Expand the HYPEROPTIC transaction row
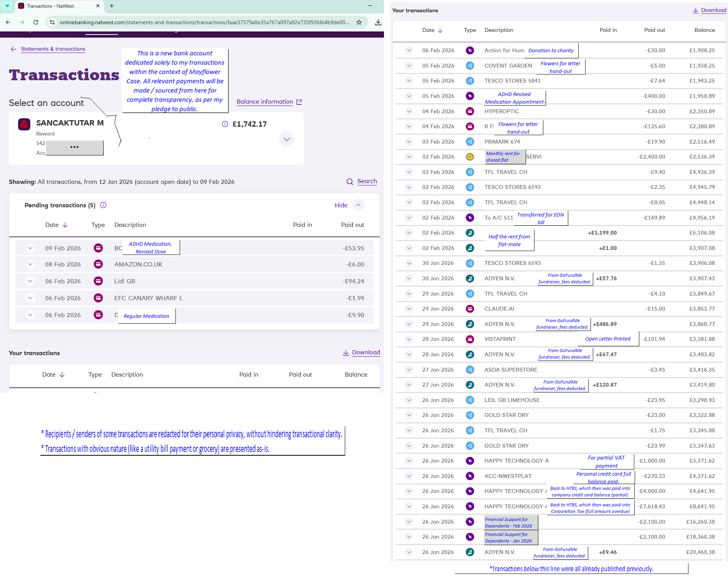The image size is (728, 577). [x=409, y=111]
